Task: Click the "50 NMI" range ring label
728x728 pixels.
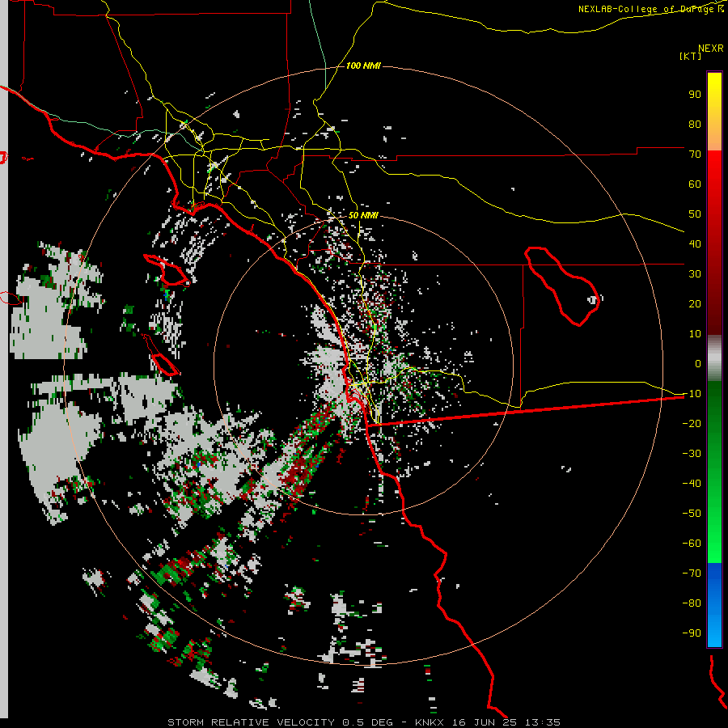Action: point(363,215)
